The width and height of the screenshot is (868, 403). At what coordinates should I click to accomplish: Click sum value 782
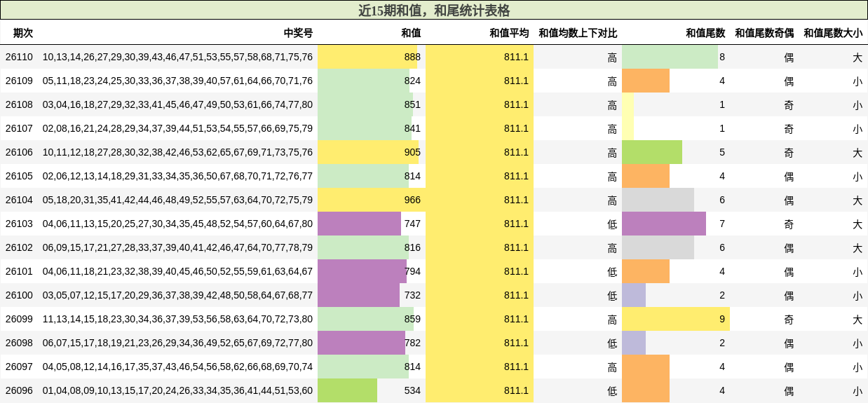click(412, 343)
